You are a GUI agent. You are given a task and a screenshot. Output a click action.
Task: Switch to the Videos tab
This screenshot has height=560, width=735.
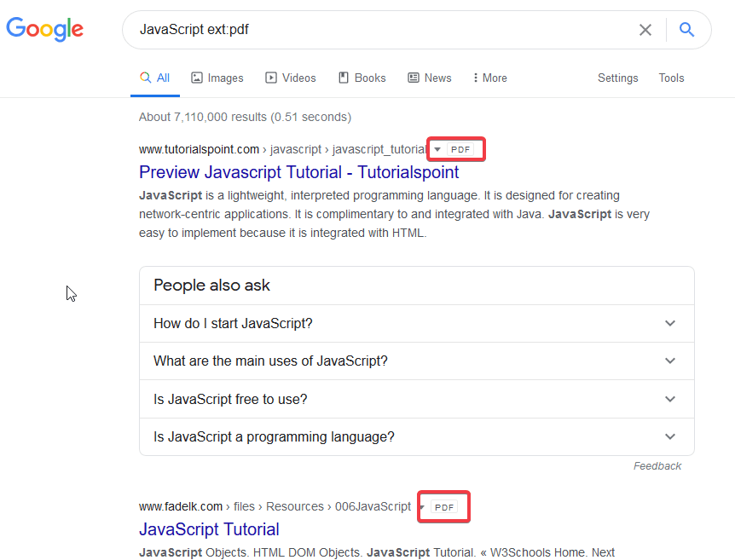[x=291, y=78]
